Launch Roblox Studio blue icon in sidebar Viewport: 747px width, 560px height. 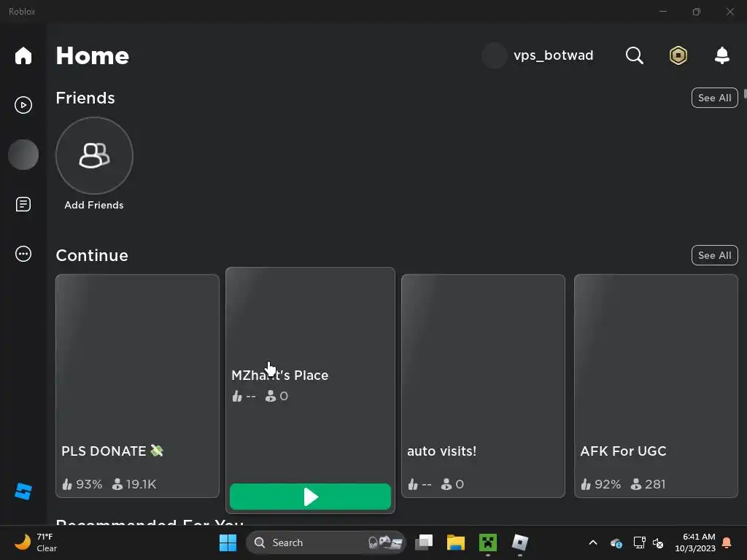23,491
